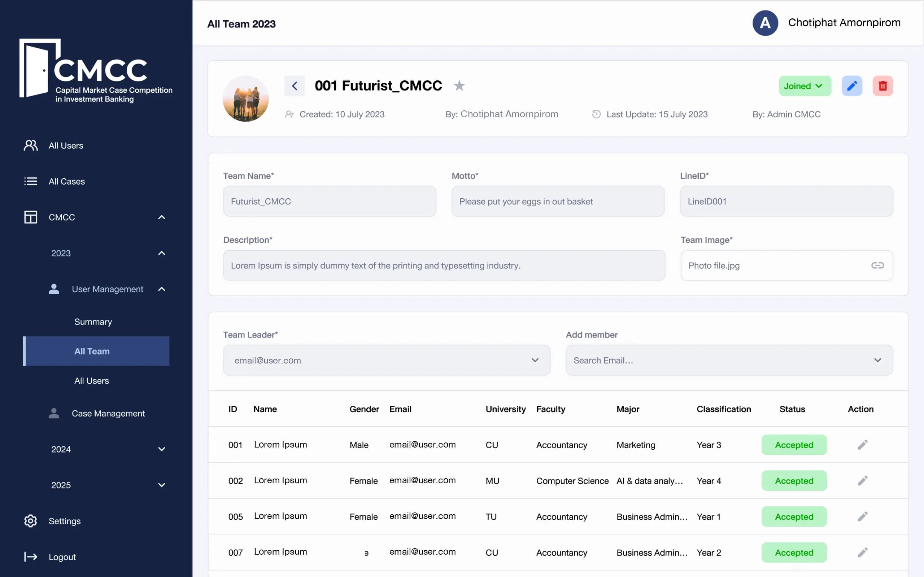The width and height of the screenshot is (924, 577).
Task: Click the Settings gear icon
Action: pos(31,521)
